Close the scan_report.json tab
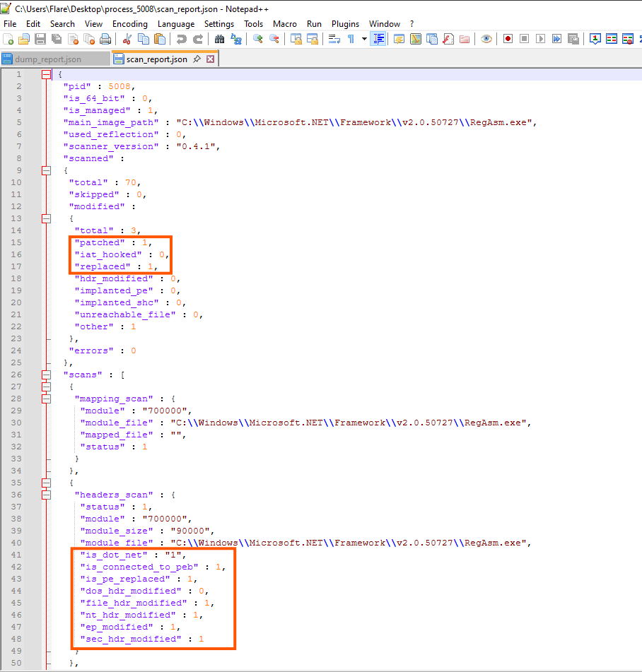Viewport: 642px width, 672px height. 210,59
